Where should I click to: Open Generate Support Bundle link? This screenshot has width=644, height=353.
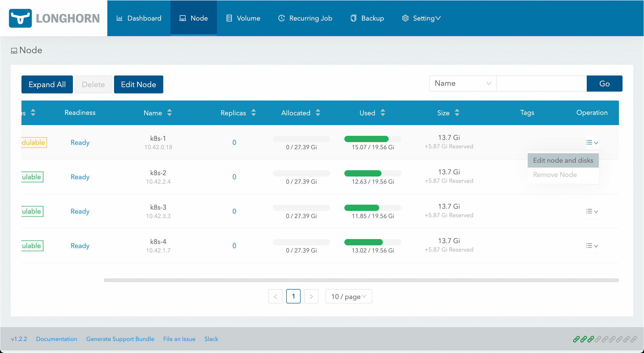(120, 339)
